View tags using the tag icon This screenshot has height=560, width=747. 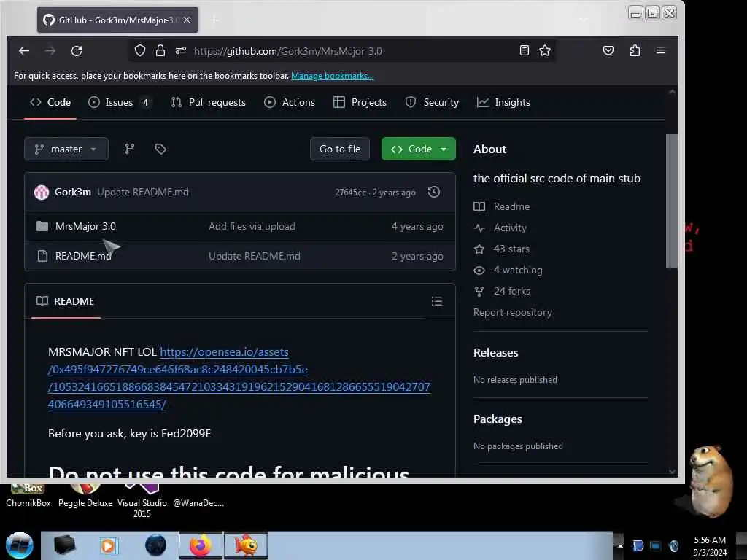click(160, 149)
